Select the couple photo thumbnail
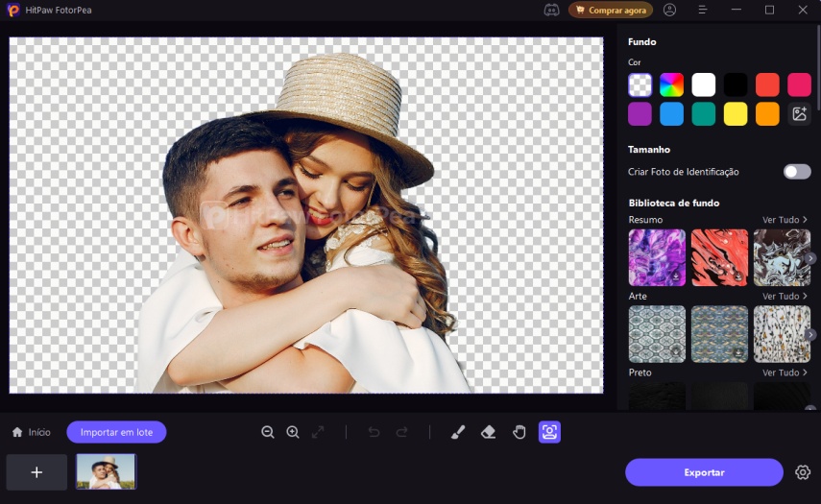This screenshot has height=504, width=821. point(107,471)
